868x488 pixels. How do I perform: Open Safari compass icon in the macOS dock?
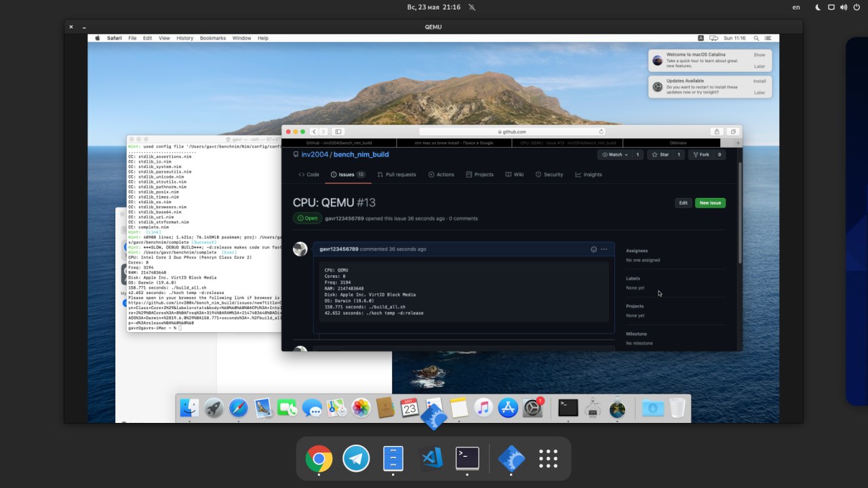(x=238, y=408)
